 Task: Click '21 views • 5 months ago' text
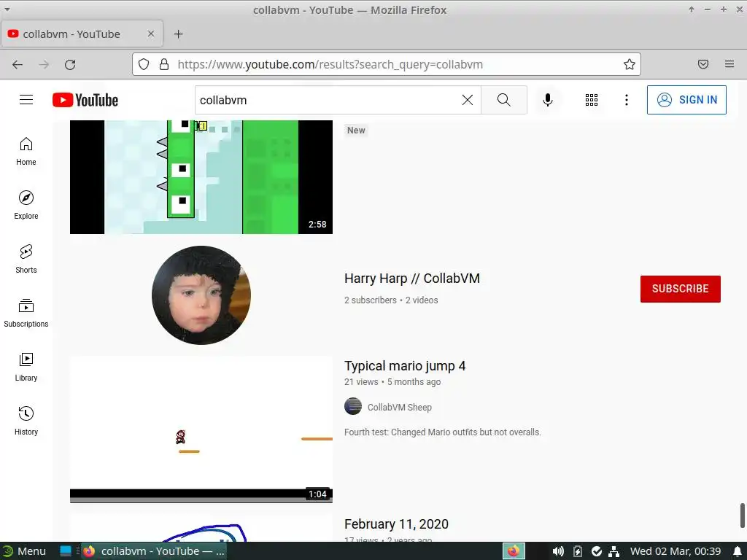pos(392,382)
